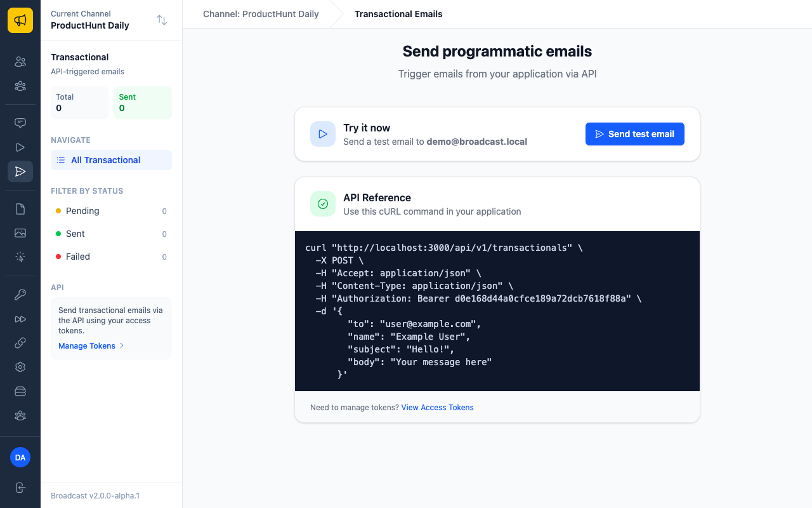Click the green Sent 0 stat card
This screenshot has width=812, height=508.
point(143,103)
